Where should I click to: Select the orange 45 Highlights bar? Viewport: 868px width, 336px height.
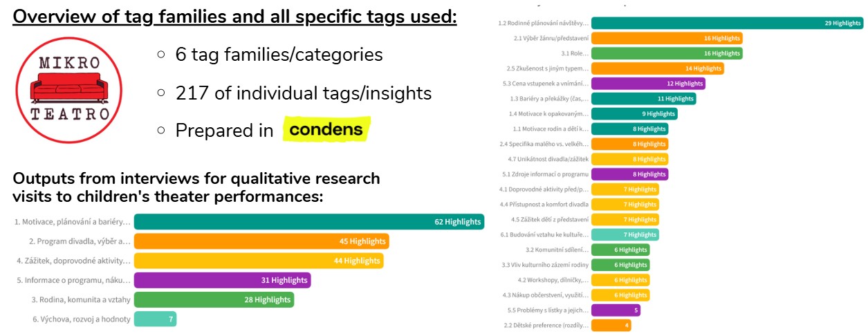(x=261, y=241)
